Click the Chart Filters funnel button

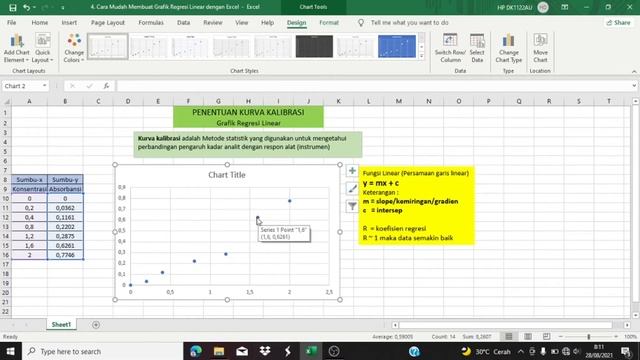[352, 206]
